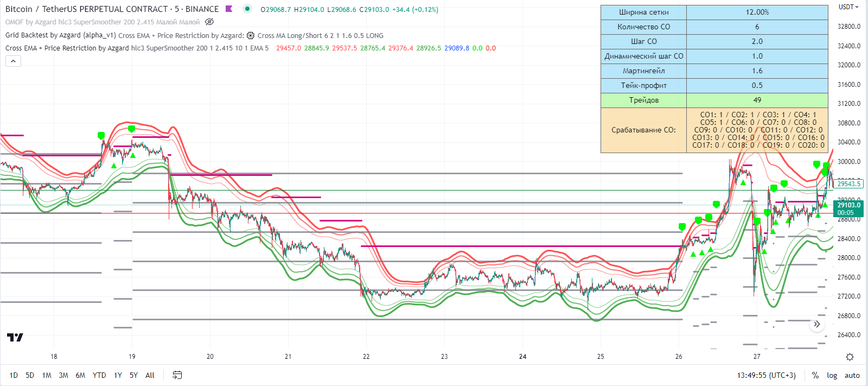Select the 5D time range
The height and width of the screenshot is (386, 868).
click(30, 375)
